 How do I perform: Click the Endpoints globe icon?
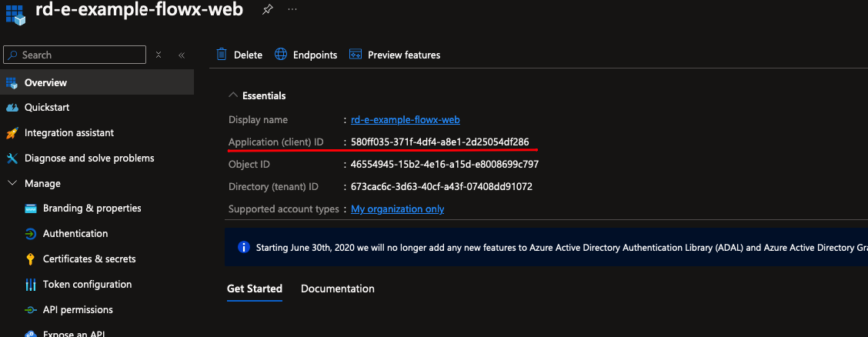pos(281,54)
